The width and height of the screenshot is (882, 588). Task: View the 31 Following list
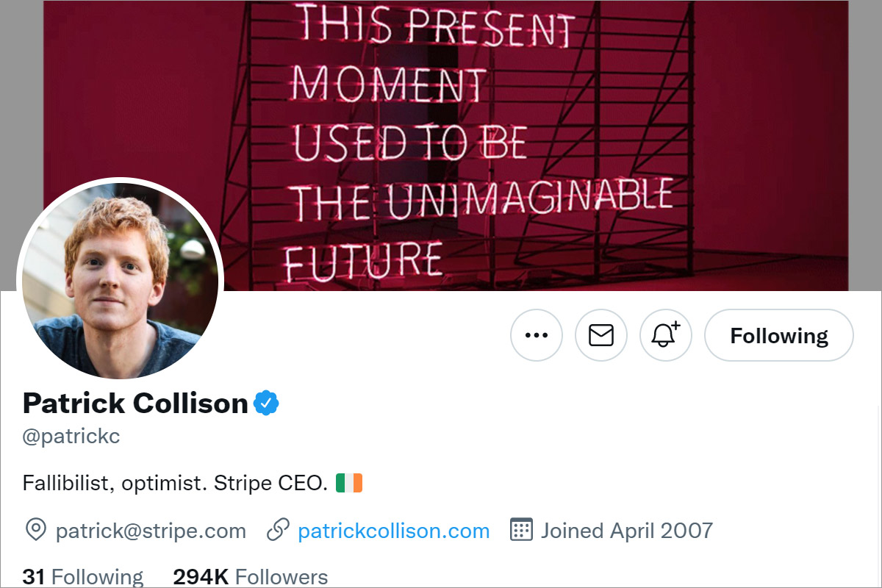click(83, 577)
